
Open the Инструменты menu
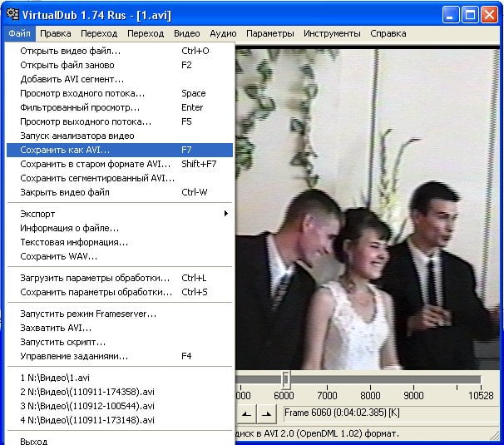coord(332,33)
